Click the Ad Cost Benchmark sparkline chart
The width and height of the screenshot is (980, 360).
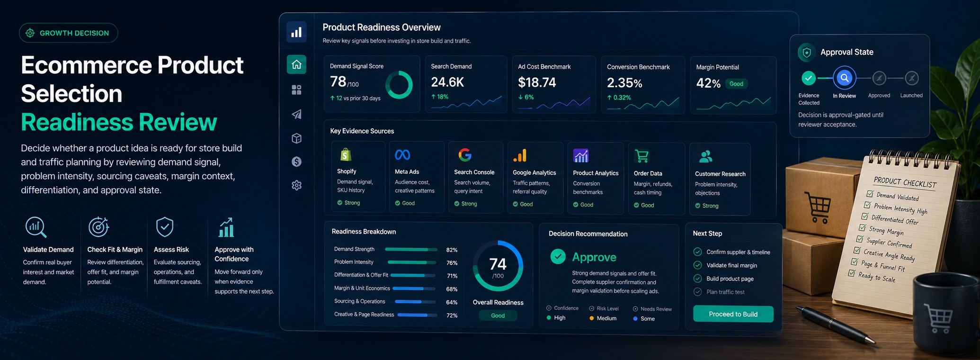click(x=554, y=103)
